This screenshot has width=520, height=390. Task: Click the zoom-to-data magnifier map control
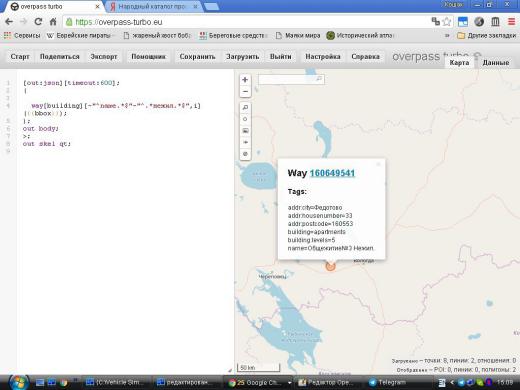point(245,107)
